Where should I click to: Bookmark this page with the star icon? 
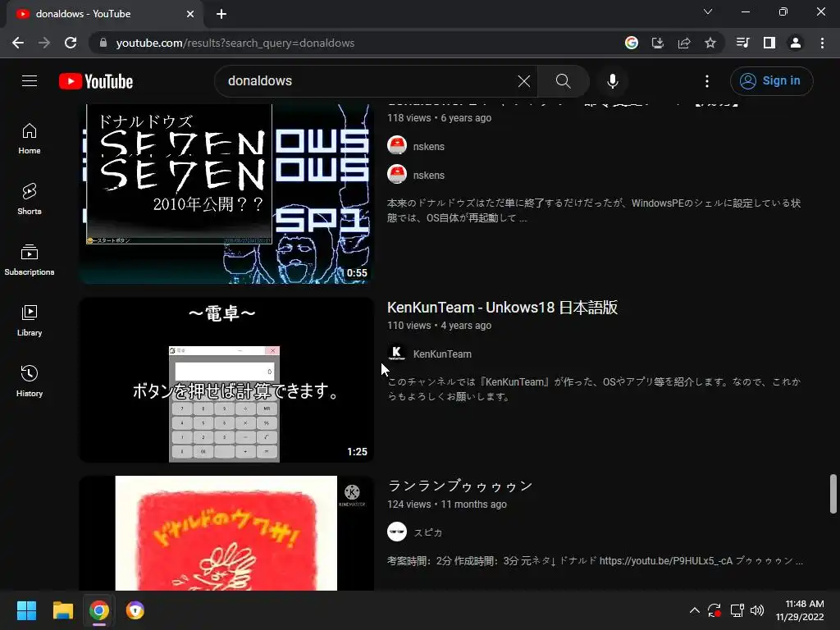[x=710, y=43]
